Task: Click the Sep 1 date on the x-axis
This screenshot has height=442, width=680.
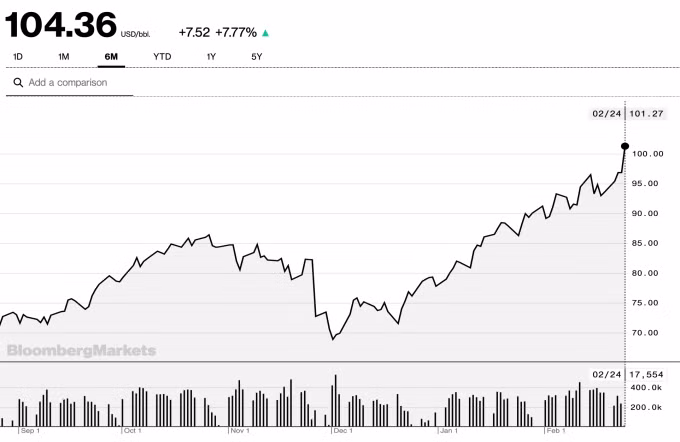Action: click(29, 431)
